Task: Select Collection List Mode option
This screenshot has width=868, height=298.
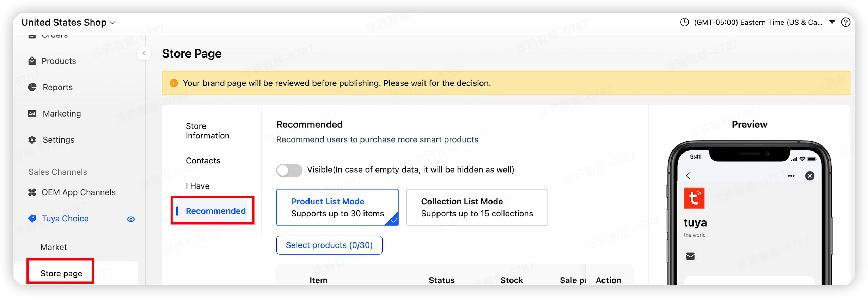Action: [x=477, y=208]
